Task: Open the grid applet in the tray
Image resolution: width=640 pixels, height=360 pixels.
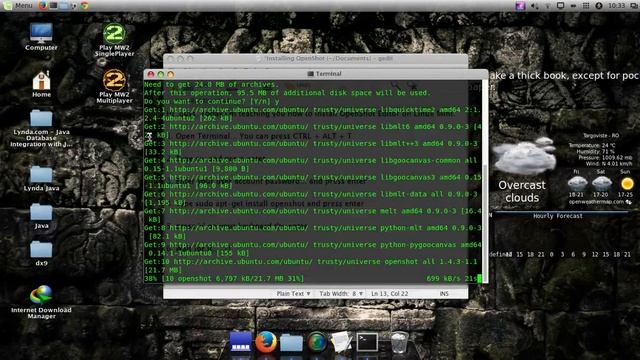Action: click(x=586, y=6)
